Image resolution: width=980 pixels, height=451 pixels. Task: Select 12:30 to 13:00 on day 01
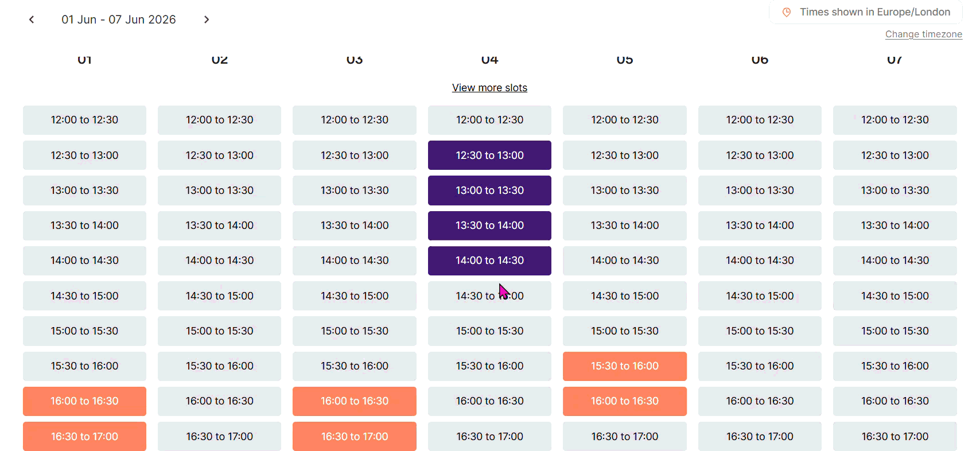[84, 155]
